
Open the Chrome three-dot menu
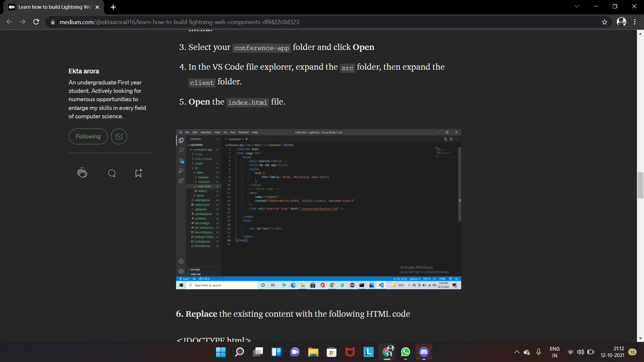click(x=635, y=22)
